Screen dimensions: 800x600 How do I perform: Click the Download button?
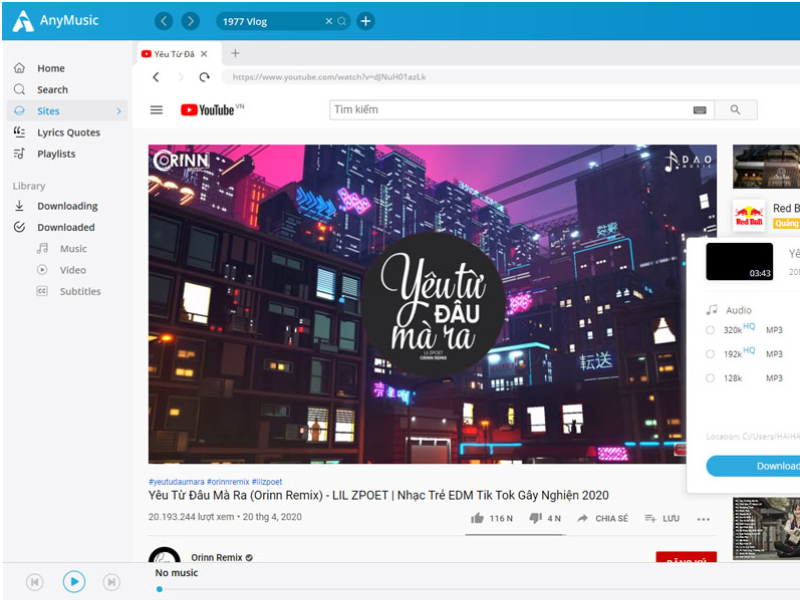(753, 466)
